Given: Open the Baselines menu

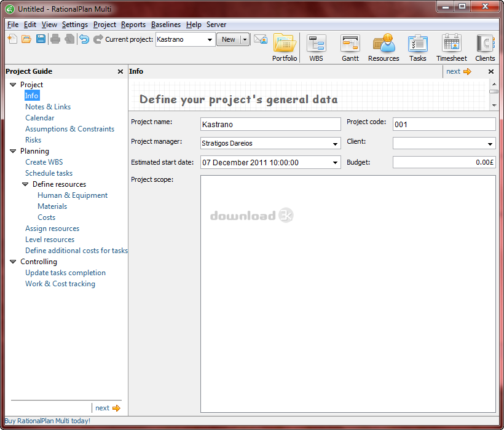Looking at the screenshot, I should tap(166, 25).
